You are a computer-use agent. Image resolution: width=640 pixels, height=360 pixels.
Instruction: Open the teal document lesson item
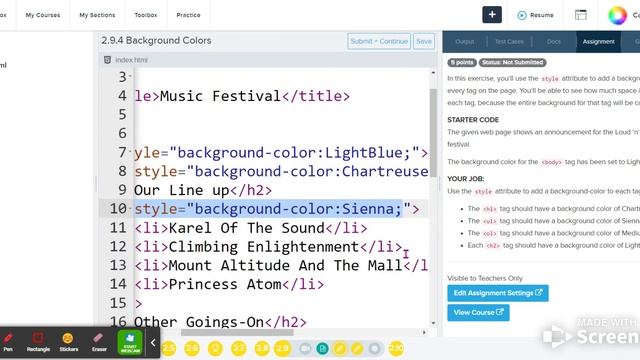pyautogui.click(x=322, y=349)
